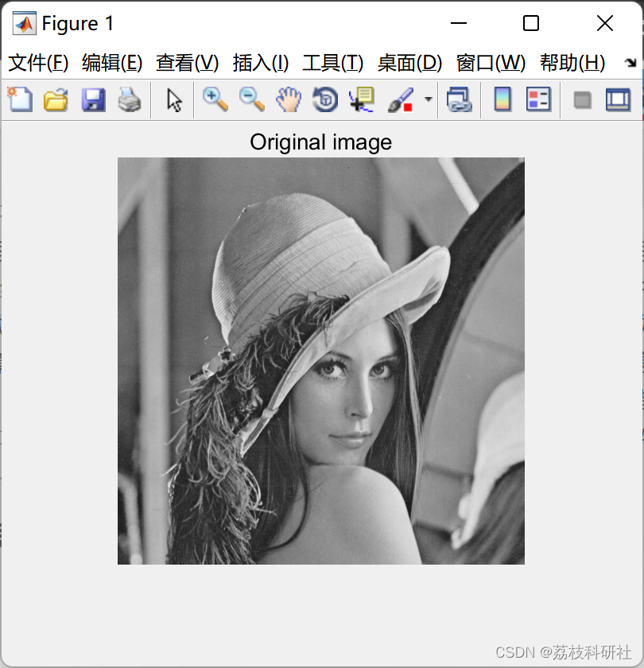Print figure using printer icon
This screenshot has width=644, height=668.
(x=130, y=99)
